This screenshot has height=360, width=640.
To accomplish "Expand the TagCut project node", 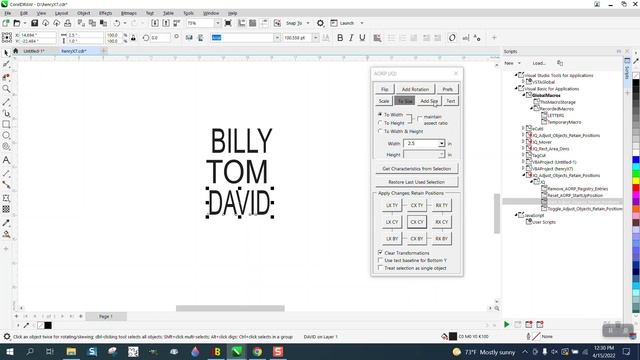I will point(523,155).
